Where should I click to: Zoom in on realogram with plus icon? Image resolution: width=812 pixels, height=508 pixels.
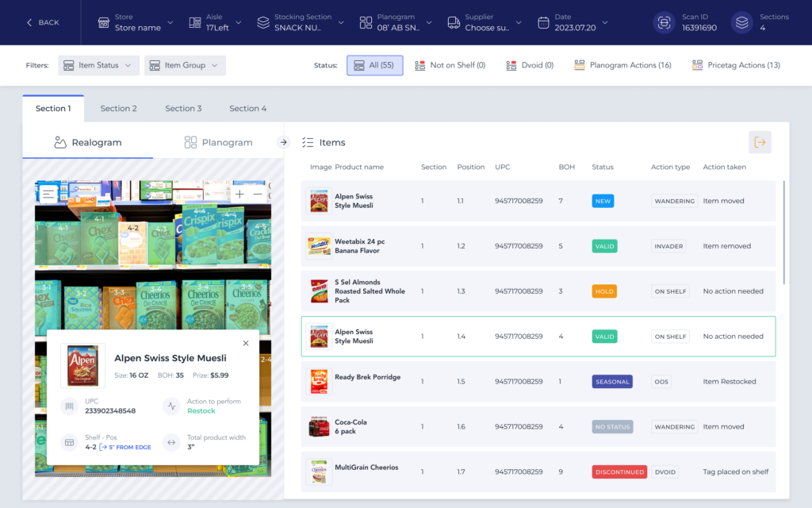[239, 194]
